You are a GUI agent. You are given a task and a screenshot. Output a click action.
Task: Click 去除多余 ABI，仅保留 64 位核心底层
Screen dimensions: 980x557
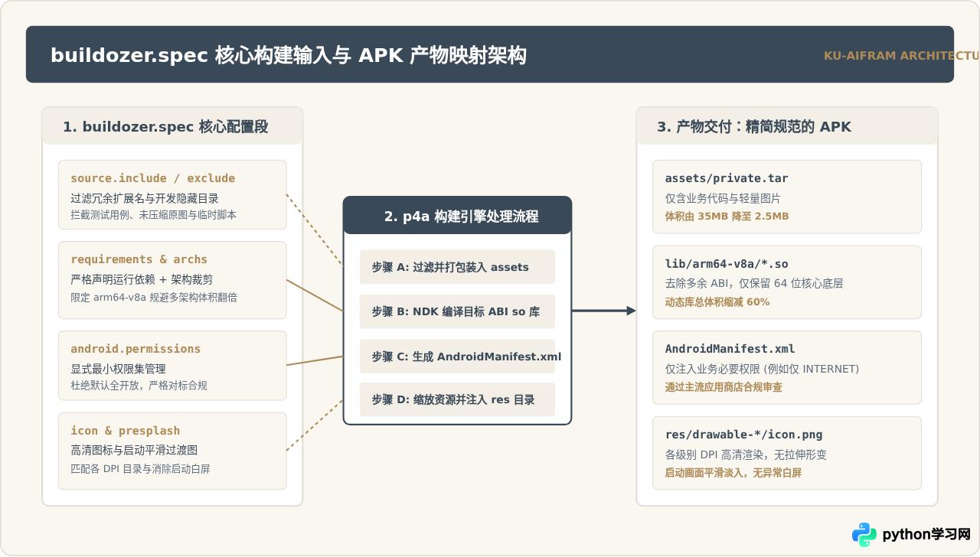coord(754,284)
